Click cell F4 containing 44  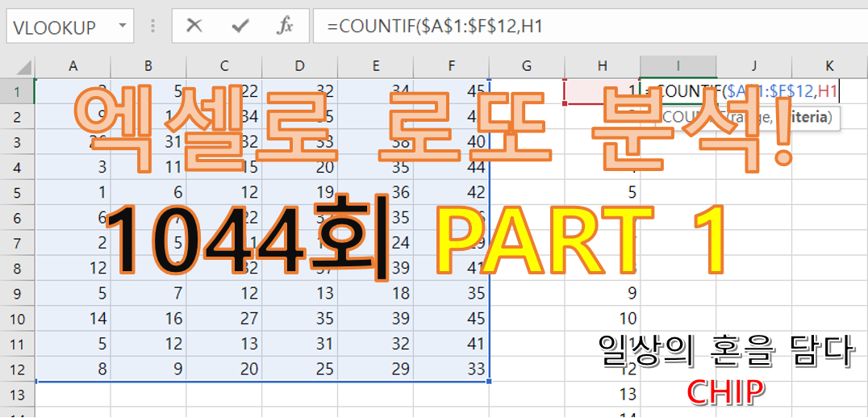(452, 167)
